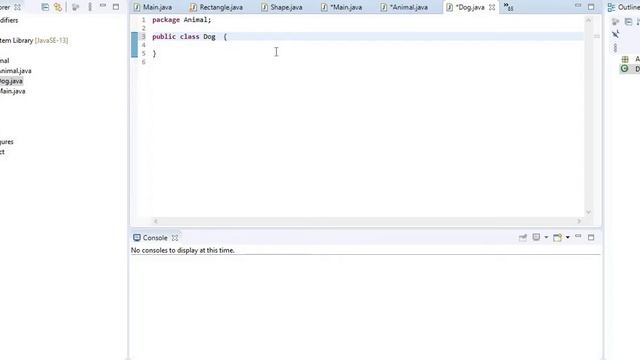The width and height of the screenshot is (640, 360).
Task: Open Outline view menu dots
Action: click(616, 48)
